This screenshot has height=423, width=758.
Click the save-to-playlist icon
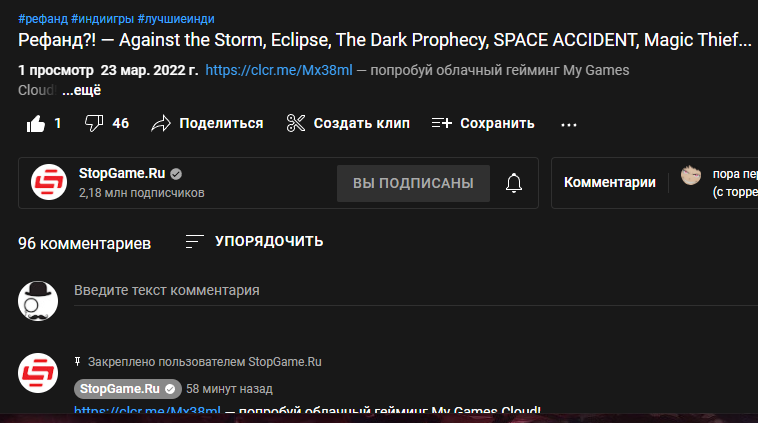click(x=441, y=123)
